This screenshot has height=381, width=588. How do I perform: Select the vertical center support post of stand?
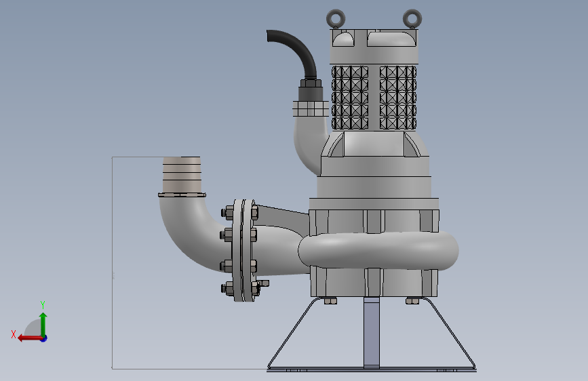(372, 332)
